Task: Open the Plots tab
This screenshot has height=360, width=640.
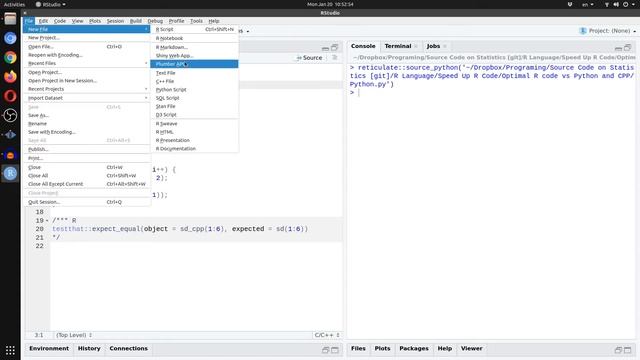Action: (x=382, y=348)
